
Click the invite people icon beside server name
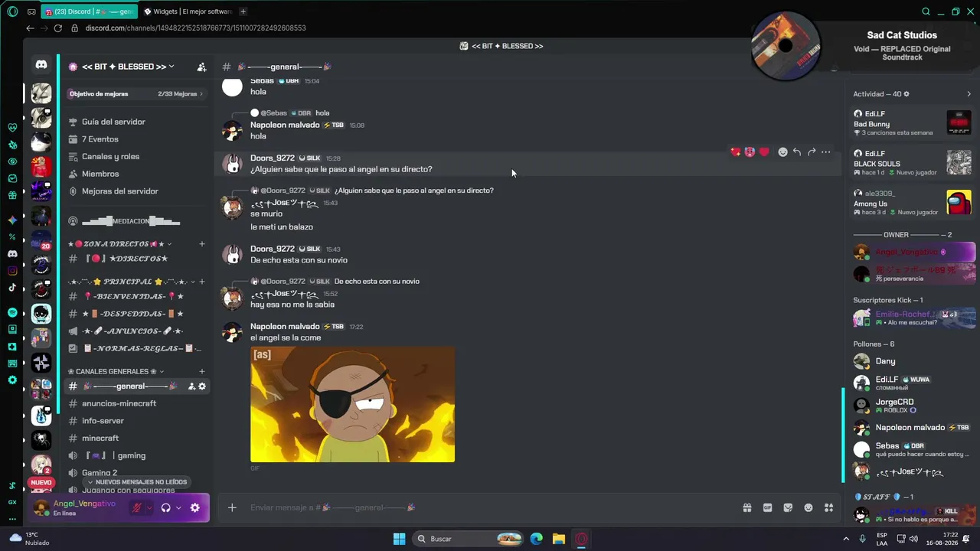(x=201, y=67)
